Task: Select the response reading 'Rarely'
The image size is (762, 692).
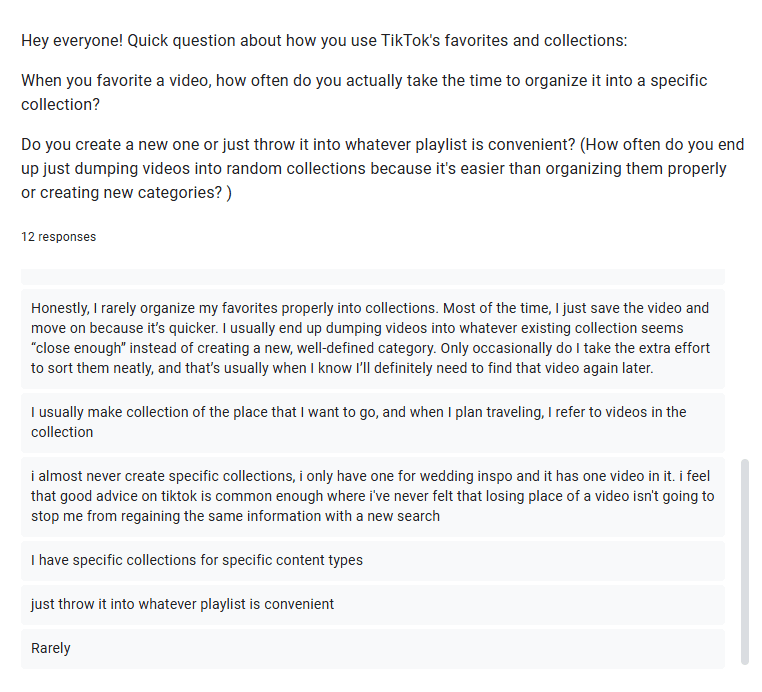Action: coord(373,649)
